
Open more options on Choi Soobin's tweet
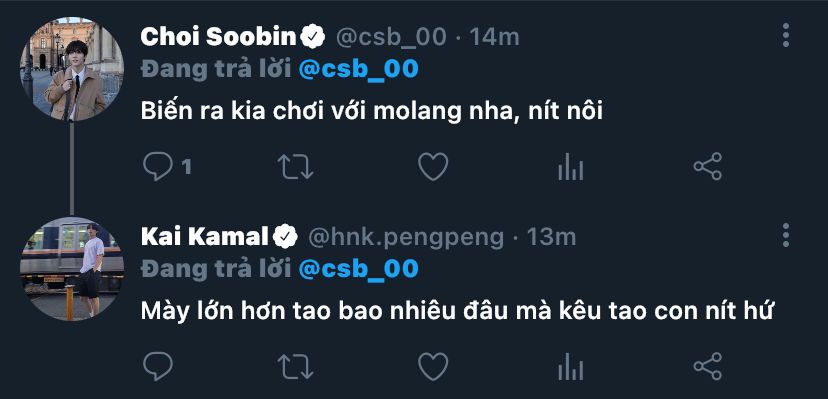(x=786, y=35)
